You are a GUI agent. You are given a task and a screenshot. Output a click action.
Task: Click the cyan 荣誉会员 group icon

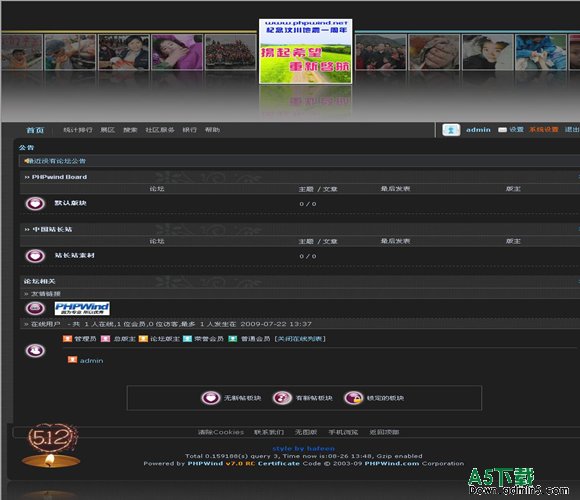click(x=188, y=339)
